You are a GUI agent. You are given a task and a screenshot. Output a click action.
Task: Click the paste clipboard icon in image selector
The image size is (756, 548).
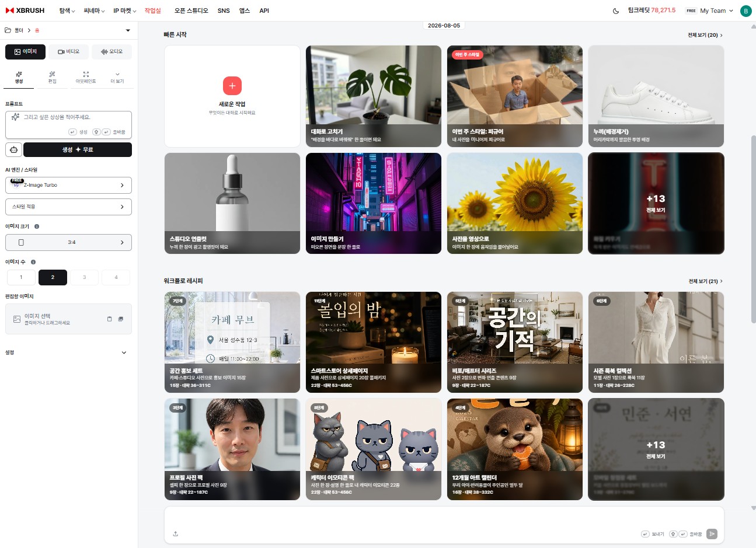coord(109,319)
